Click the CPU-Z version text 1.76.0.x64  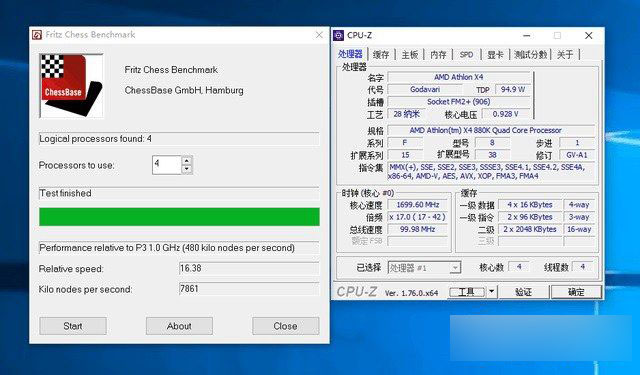411,293
